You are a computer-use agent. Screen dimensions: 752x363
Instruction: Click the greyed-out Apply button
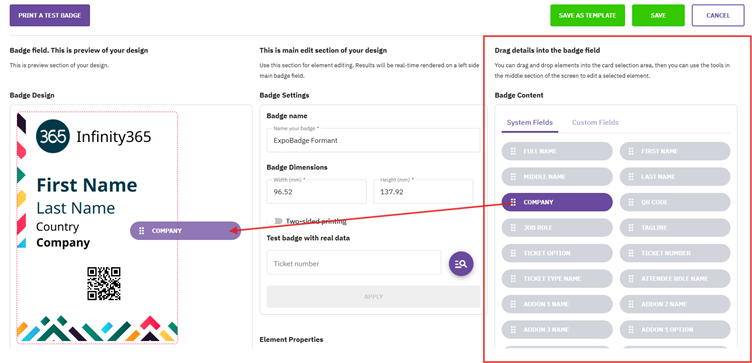(x=373, y=296)
